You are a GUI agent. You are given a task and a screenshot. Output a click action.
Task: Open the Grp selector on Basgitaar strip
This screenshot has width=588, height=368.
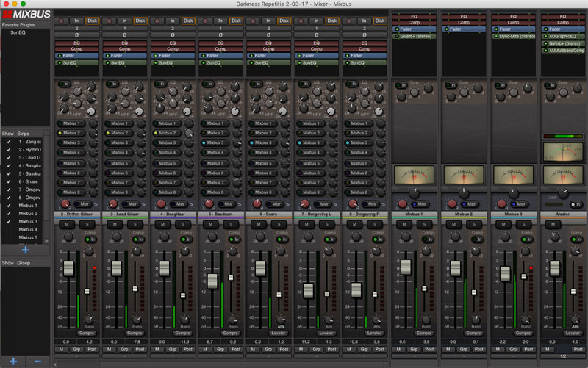tap(173, 349)
